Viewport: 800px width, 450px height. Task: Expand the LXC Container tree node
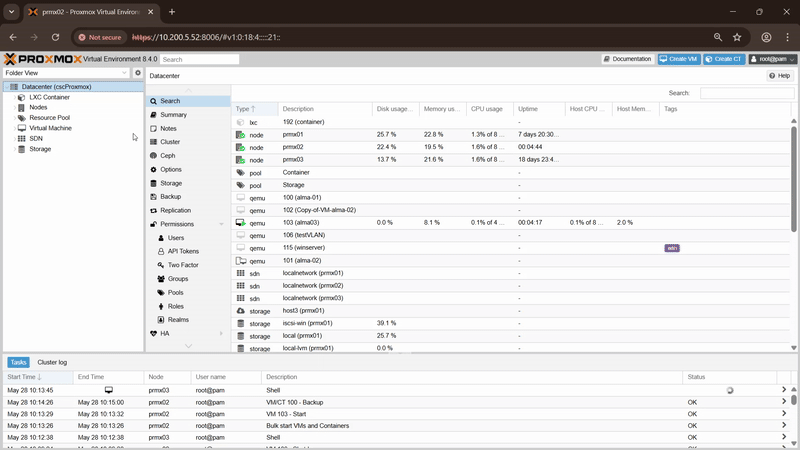point(14,97)
